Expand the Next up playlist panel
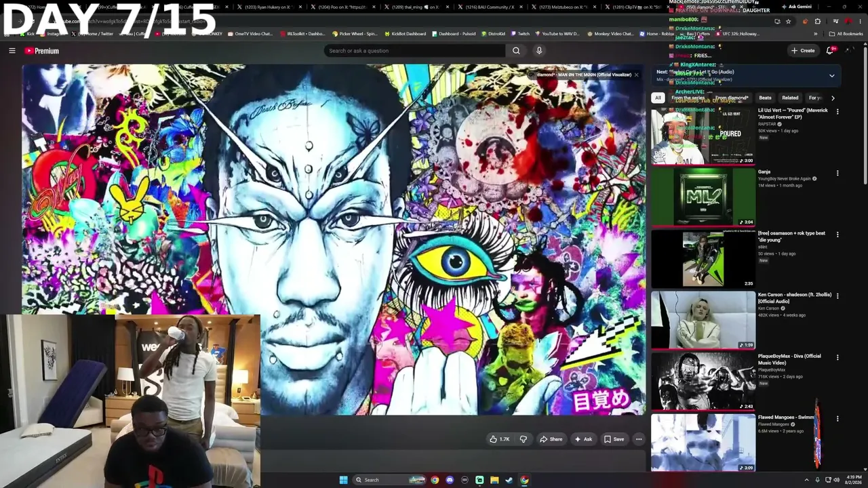Image resolution: width=868 pixels, height=488 pixels. (832, 76)
